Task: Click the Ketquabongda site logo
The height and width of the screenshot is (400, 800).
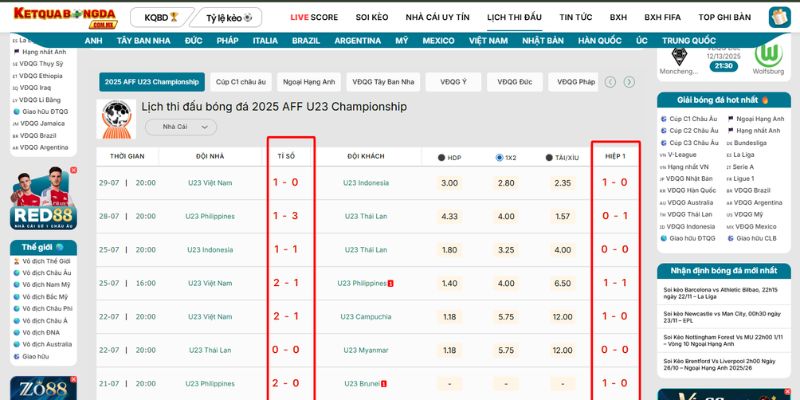Action: [62, 17]
